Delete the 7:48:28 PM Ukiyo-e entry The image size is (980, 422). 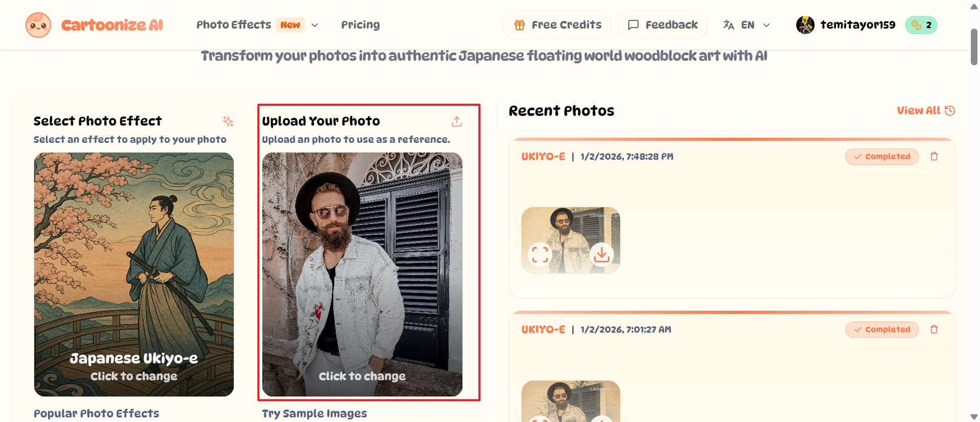934,157
